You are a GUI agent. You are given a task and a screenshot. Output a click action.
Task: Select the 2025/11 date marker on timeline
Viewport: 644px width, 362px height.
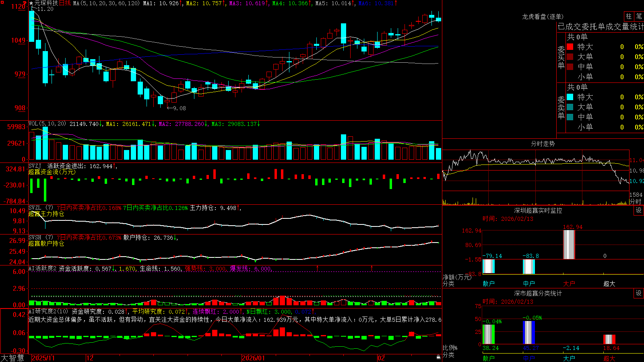pyautogui.click(x=43, y=358)
